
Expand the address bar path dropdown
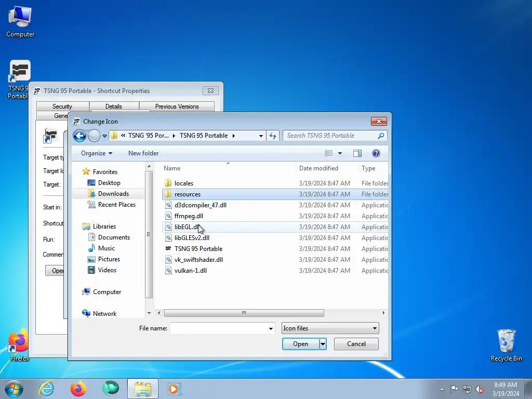tap(261, 136)
